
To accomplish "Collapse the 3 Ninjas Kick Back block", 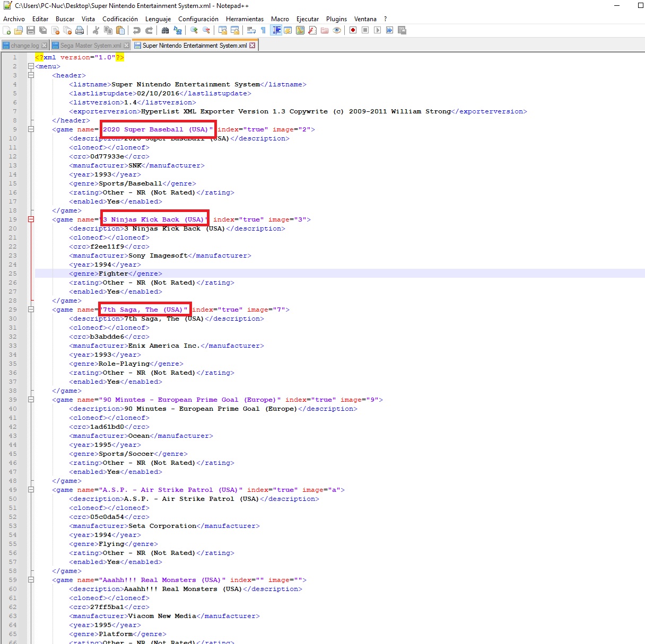I will click(31, 219).
